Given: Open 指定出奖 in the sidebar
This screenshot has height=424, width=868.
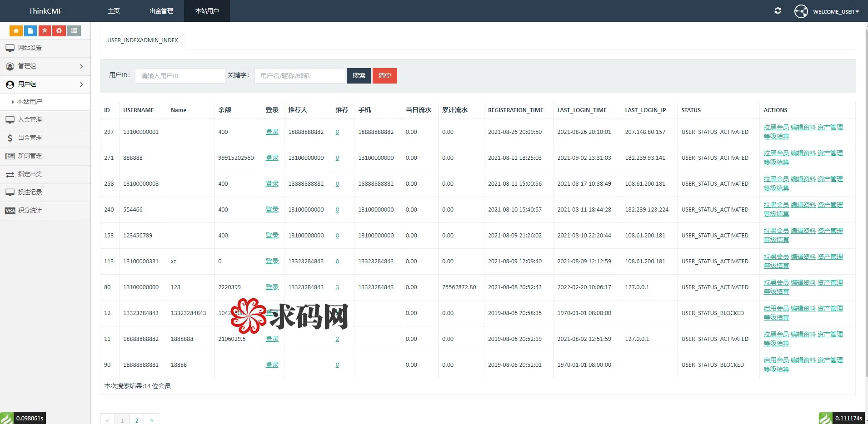Looking at the screenshot, I should click(x=30, y=174).
